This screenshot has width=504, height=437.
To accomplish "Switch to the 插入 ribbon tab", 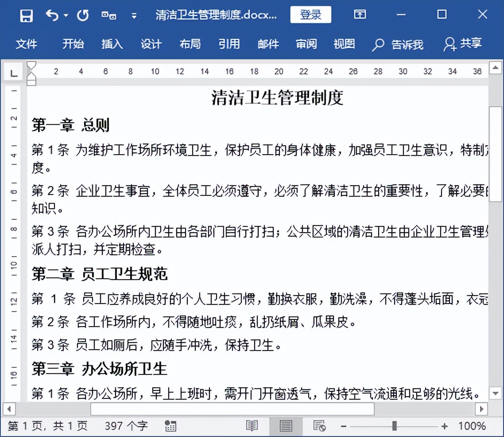I will [x=112, y=44].
